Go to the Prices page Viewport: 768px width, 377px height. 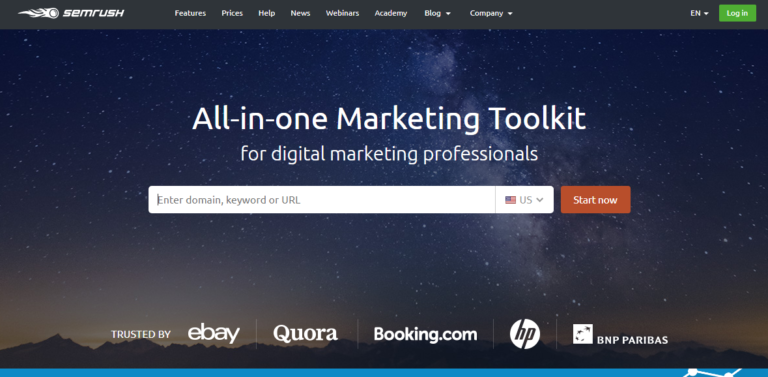pyautogui.click(x=232, y=13)
